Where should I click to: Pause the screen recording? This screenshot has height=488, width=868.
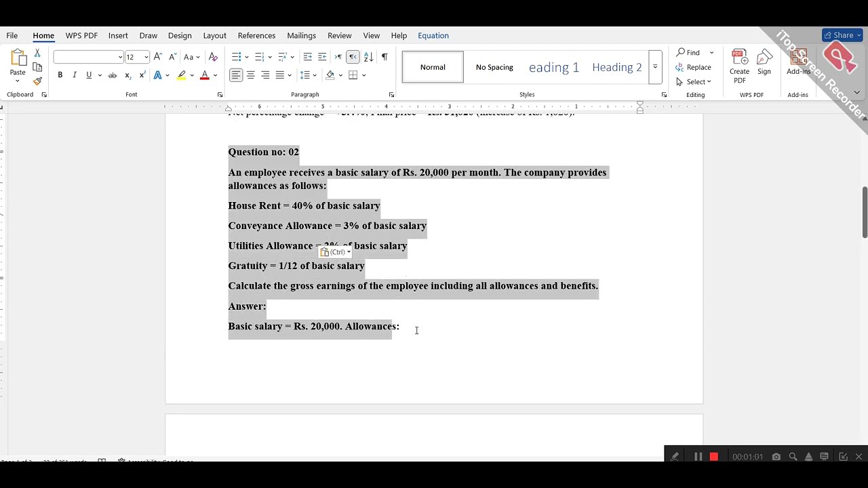pyautogui.click(x=698, y=457)
